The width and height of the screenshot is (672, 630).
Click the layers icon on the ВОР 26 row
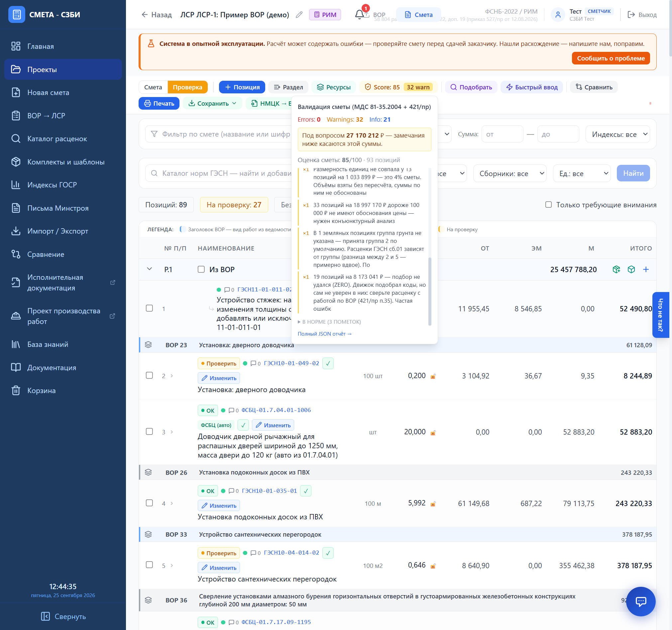click(x=148, y=472)
